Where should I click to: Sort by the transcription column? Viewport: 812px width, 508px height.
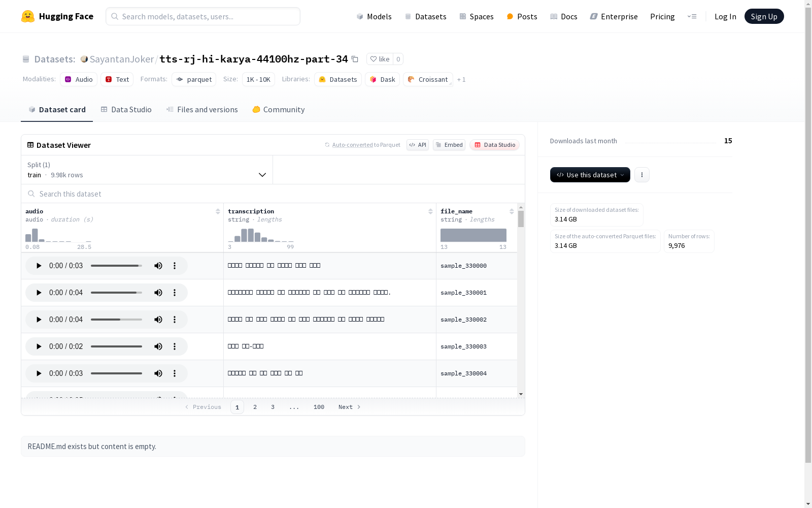click(x=430, y=211)
